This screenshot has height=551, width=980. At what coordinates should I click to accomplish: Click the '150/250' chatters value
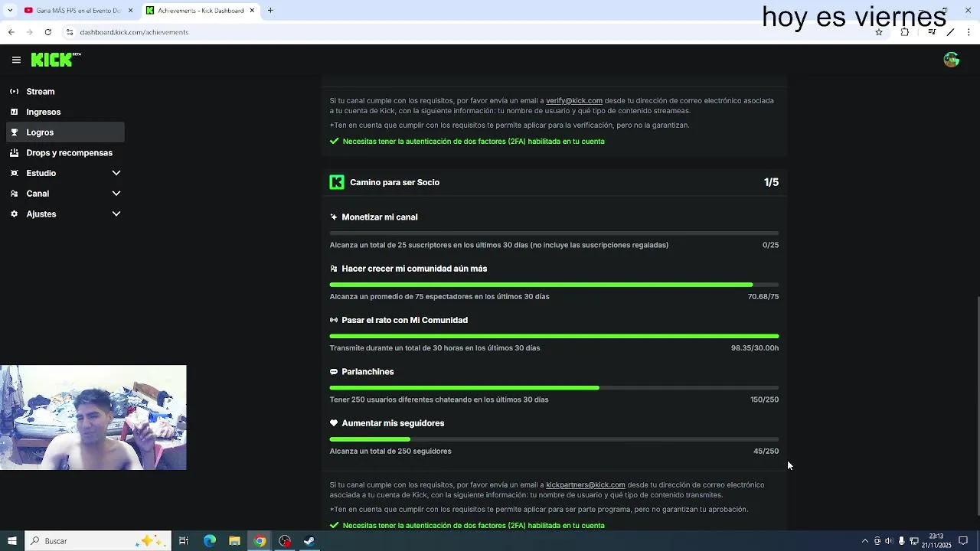(x=765, y=399)
